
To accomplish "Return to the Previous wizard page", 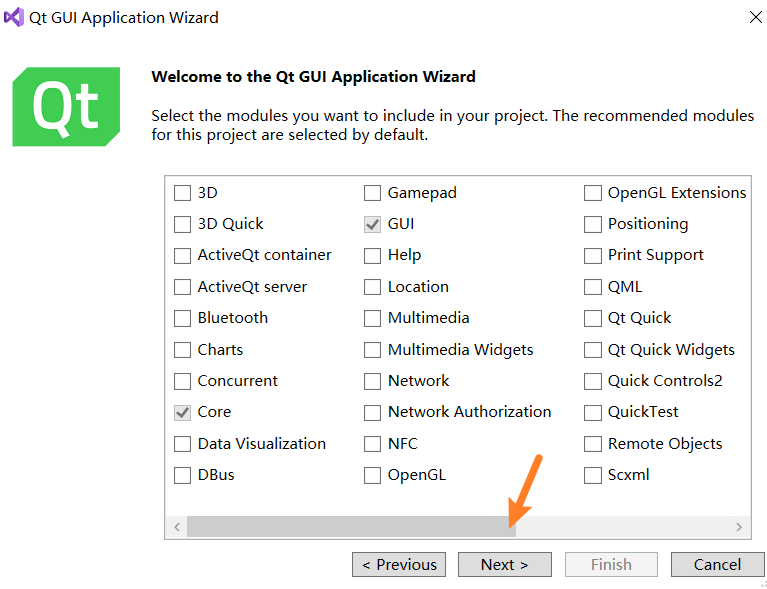I will pyautogui.click(x=399, y=565).
